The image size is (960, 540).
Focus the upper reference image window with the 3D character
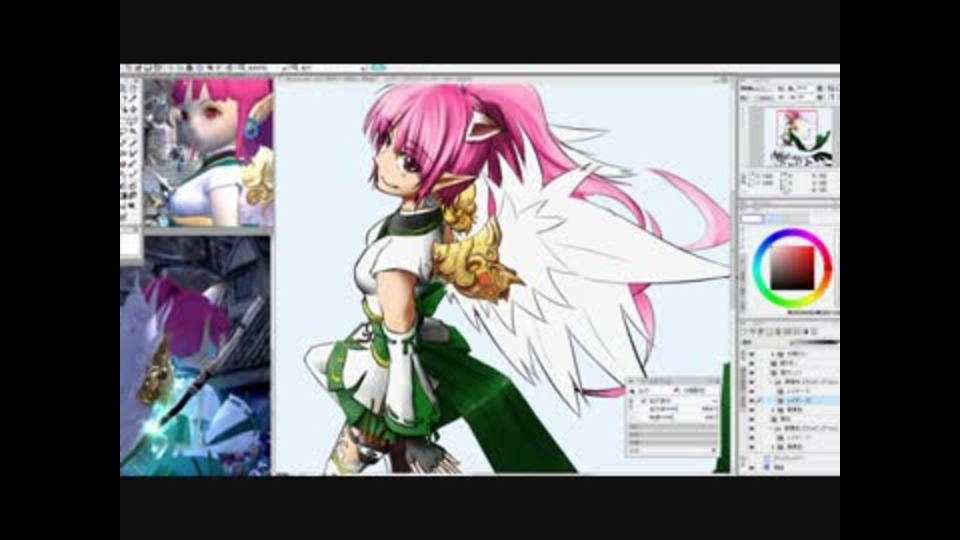[x=208, y=151]
